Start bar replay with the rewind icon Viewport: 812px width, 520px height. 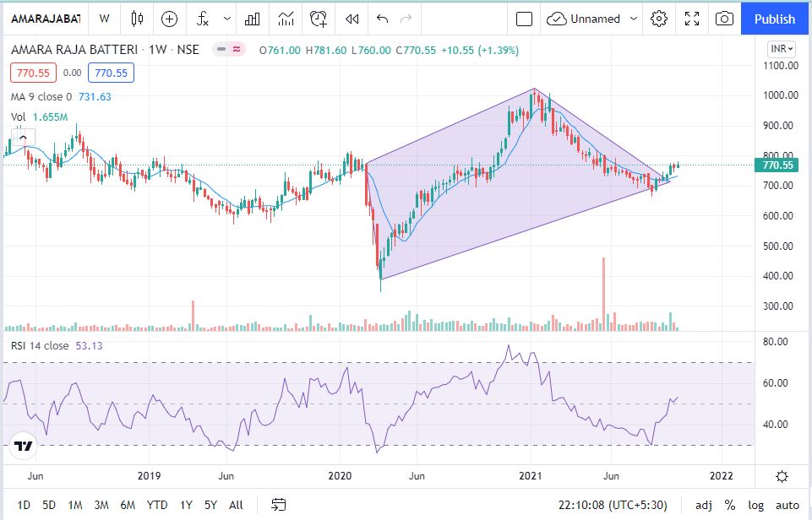tap(352, 19)
